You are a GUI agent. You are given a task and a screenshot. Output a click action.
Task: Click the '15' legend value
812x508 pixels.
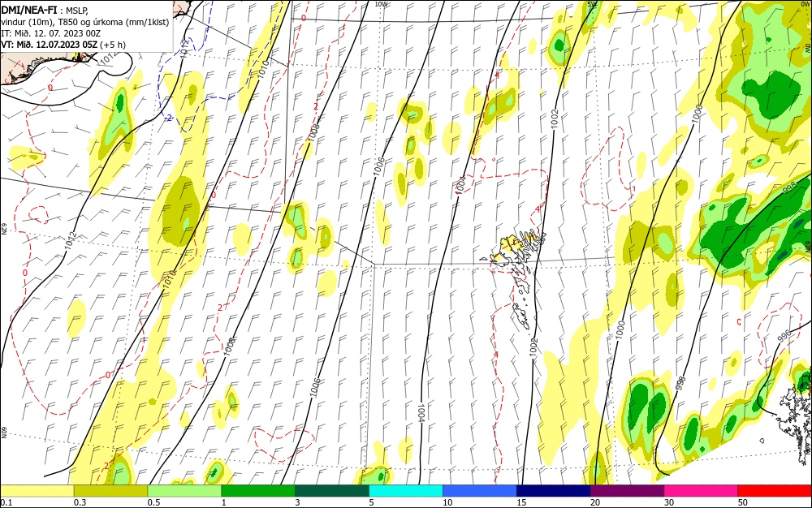click(x=521, y=502)
